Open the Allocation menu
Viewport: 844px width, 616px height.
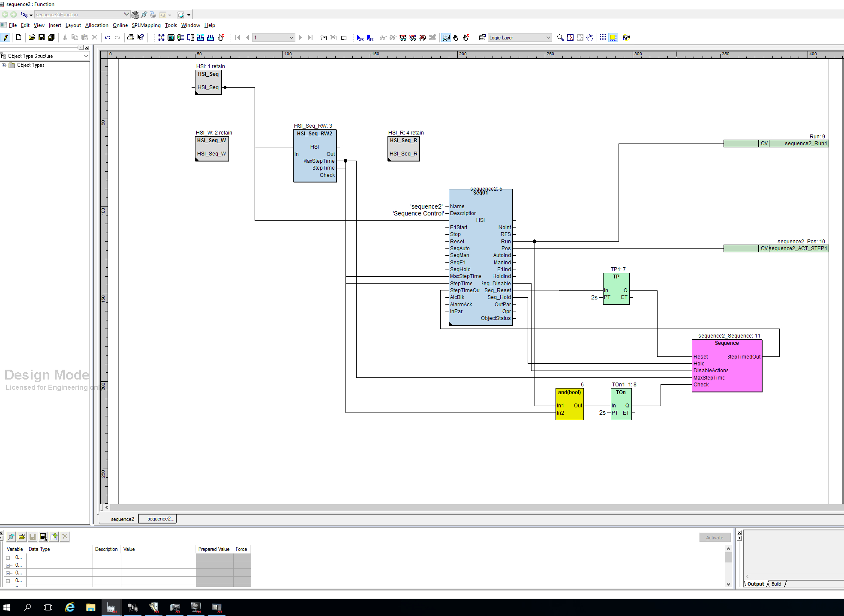[97, 25]
